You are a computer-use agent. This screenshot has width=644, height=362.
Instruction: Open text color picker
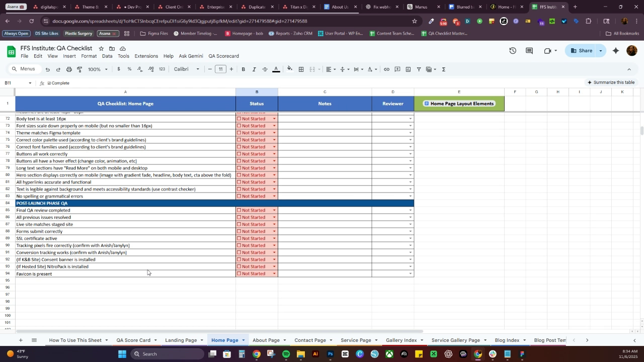pyautogui.click(x=276, y=69)
